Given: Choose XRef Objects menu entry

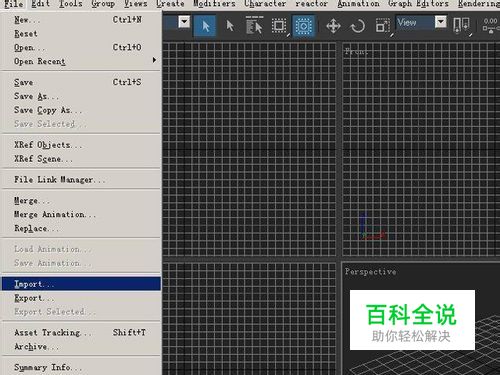Looking at the screenshot, I should [81, 145].
